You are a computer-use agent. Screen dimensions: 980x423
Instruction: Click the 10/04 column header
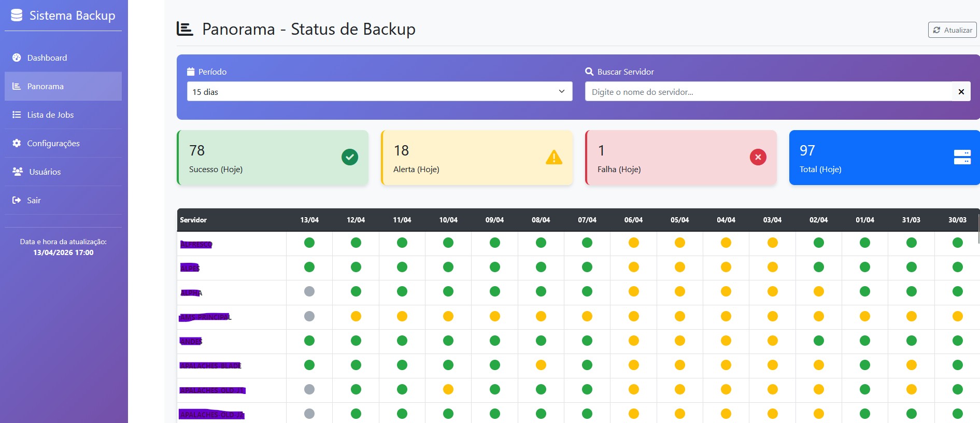448,220
